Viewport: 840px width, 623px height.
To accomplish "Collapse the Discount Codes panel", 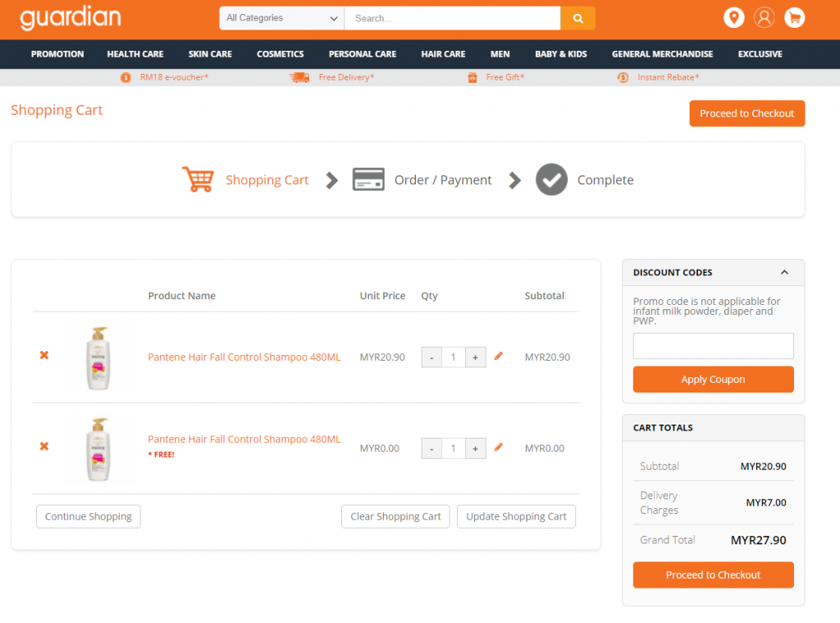I will point(784,272).
